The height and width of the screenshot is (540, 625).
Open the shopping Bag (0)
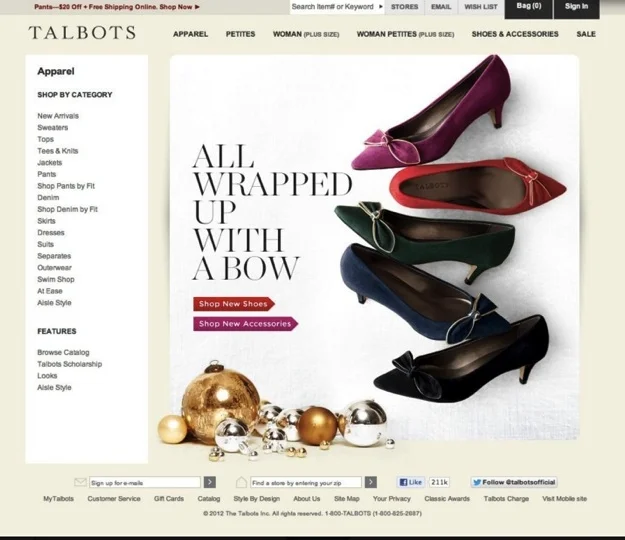click(x=529, y=8)
